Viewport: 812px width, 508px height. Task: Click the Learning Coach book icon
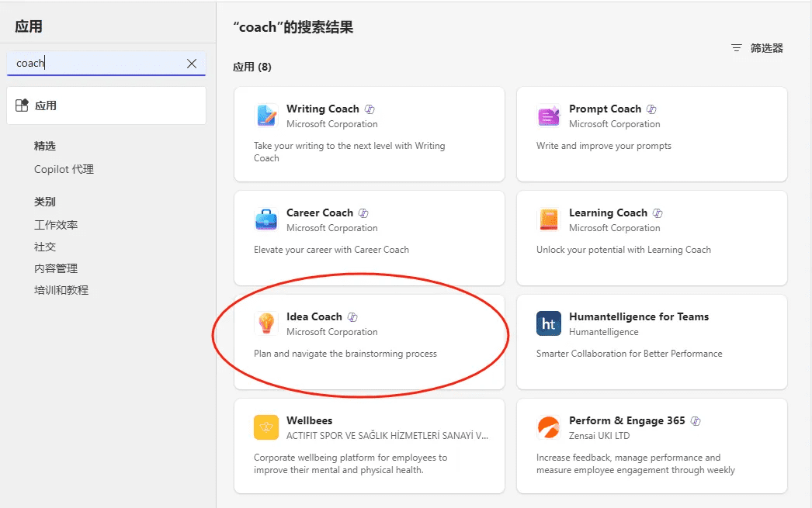549,219
